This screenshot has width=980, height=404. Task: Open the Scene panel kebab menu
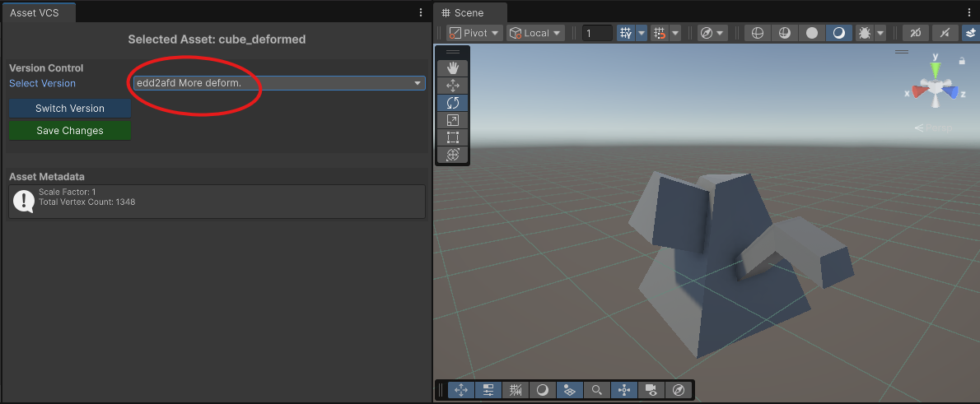point(971,12)
